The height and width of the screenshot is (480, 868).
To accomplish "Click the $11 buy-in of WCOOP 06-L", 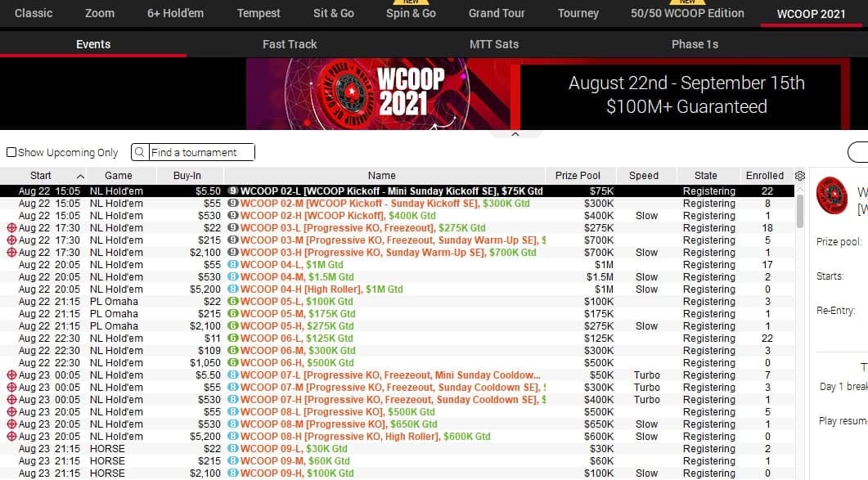I will coord(212,339).
